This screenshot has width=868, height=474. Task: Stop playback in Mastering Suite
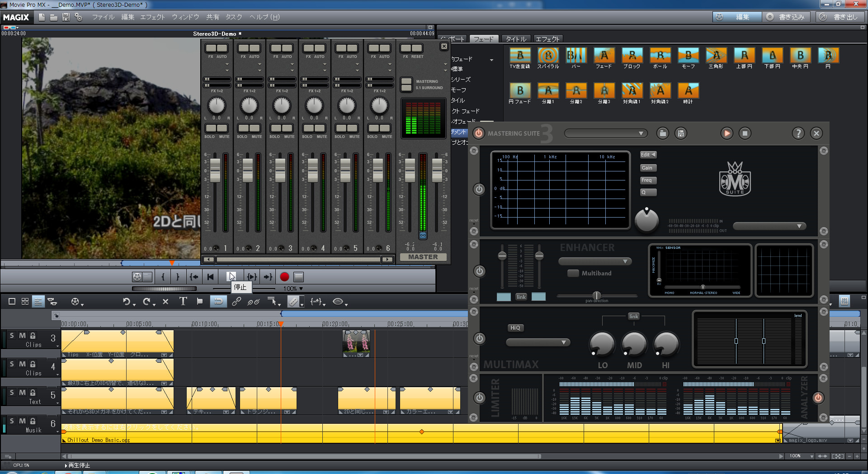pos(745,133)
